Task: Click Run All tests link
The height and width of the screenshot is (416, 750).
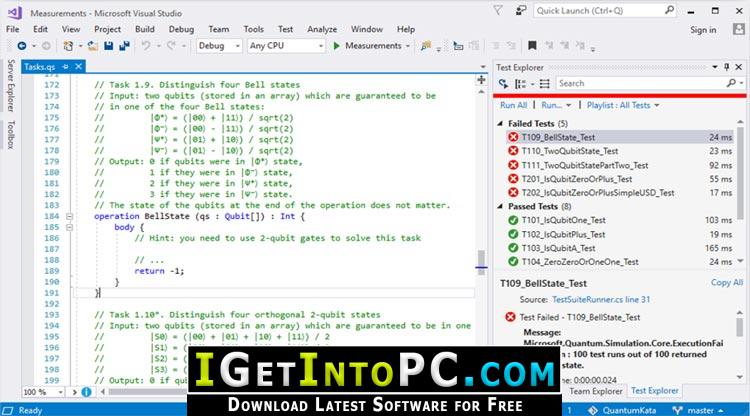Action: click(513, 105)
